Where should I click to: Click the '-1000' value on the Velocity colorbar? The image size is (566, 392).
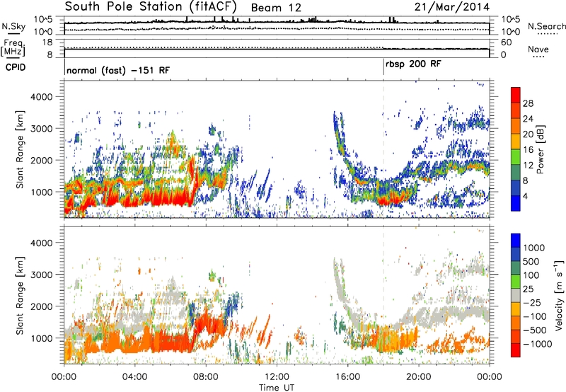538,344
